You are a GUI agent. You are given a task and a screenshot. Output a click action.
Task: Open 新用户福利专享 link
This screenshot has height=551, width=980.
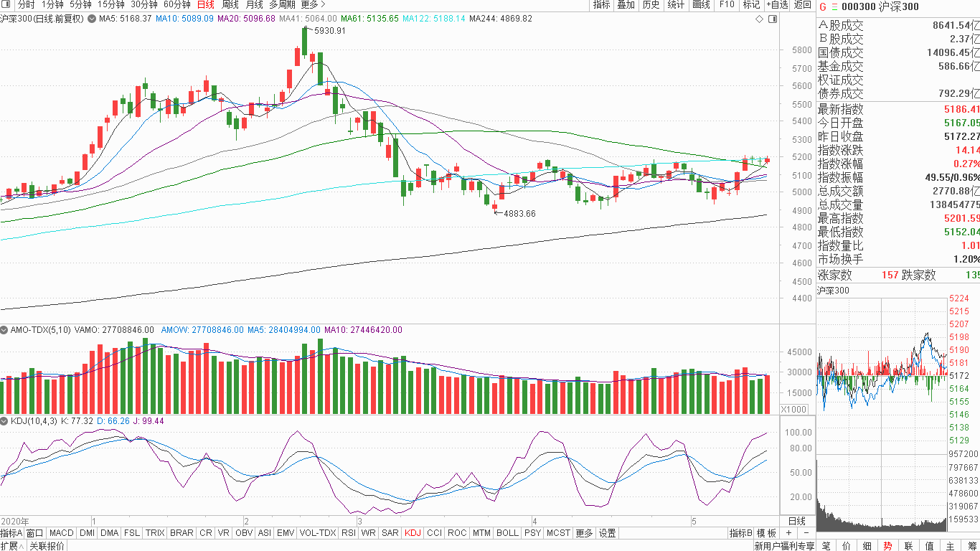pos(785,546)
